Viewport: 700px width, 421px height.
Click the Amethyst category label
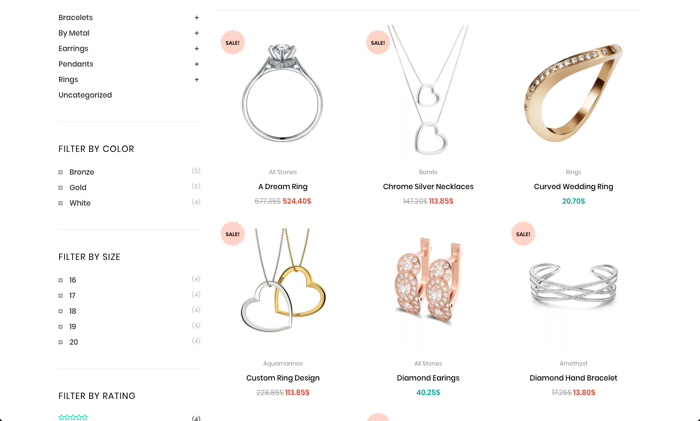573,363
